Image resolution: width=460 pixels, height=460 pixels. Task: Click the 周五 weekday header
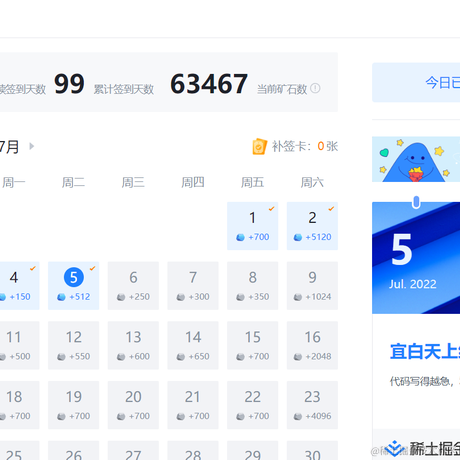pos(252,182)
